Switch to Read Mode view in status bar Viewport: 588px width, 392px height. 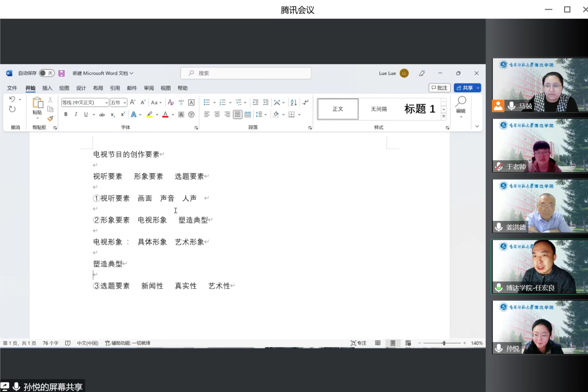click(378, 343)
